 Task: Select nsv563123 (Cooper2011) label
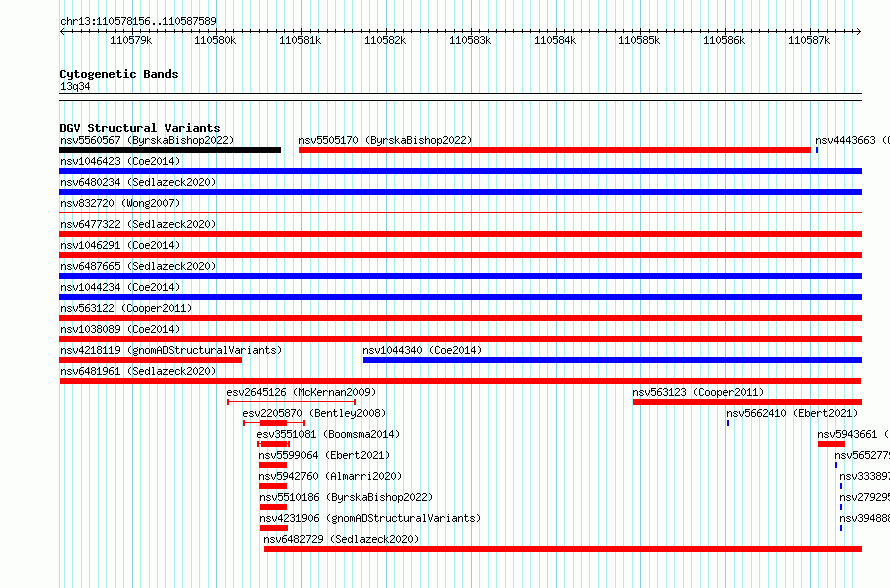pos(699,392)
